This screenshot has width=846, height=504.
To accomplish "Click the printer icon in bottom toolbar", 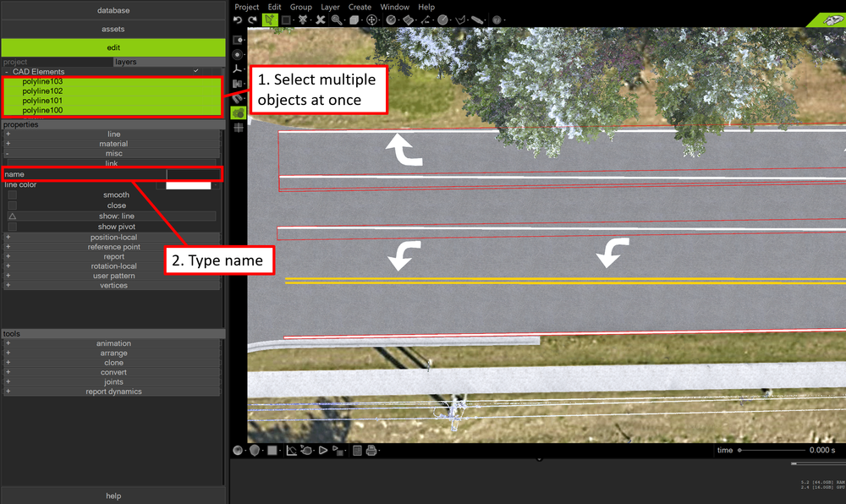I will click(371, 450).
